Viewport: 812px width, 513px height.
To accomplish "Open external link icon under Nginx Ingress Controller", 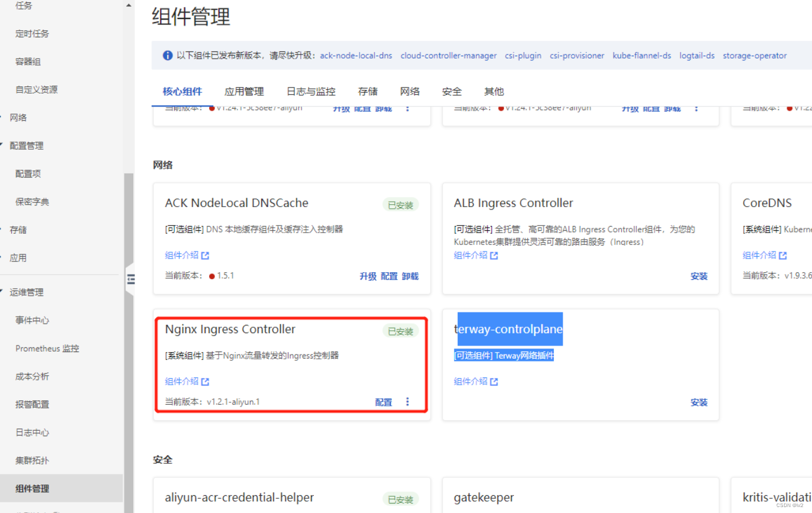I will point(206,382).
